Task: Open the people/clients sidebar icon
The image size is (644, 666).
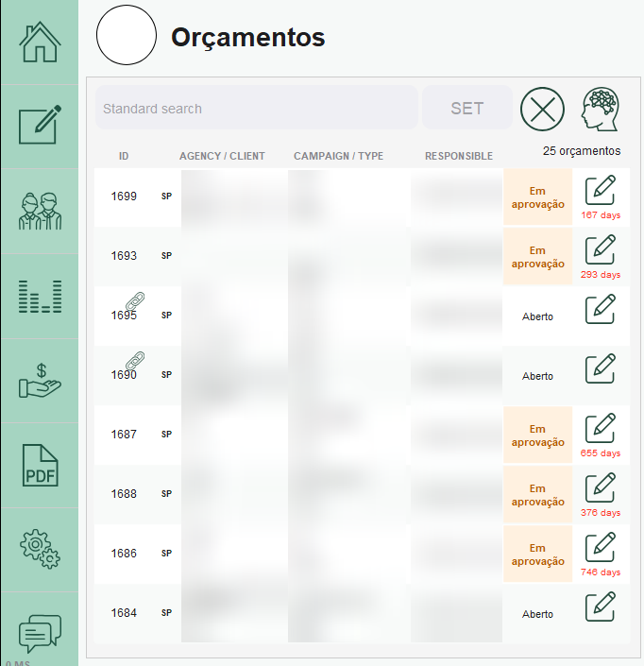Action: tap(40, 211)
